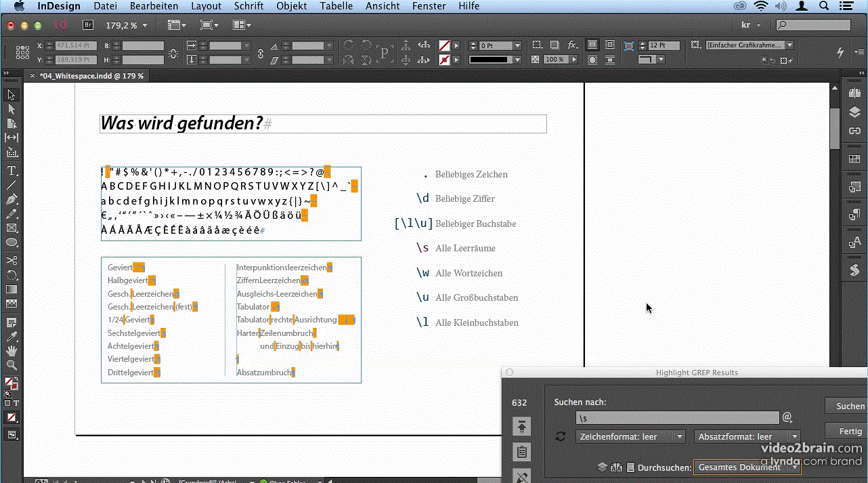Toggle the crossed-out brush button in GREP panel
This screenshot has height=483, width=868.
pyautogui.click(x=521, y=476)
